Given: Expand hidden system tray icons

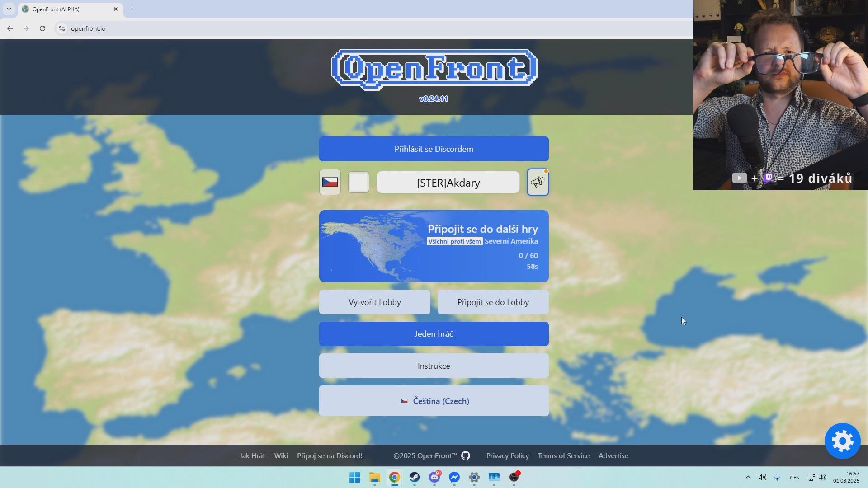Looking at the screenshot, I should tap(748, 477).
